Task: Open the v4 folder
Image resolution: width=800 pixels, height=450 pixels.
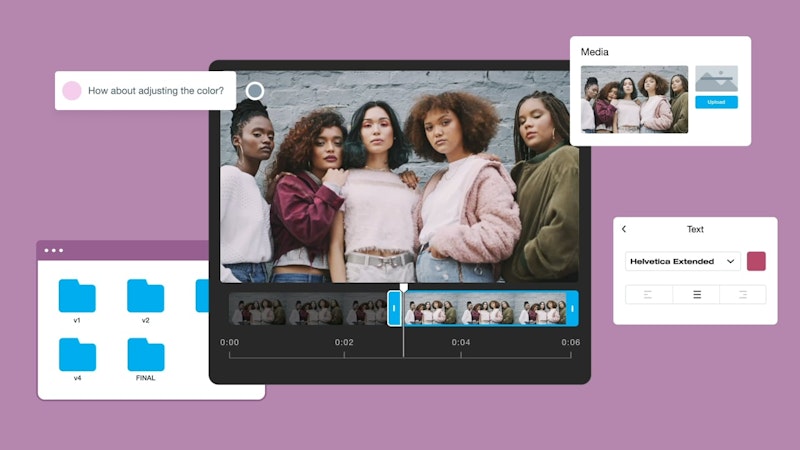Action: 77,355
